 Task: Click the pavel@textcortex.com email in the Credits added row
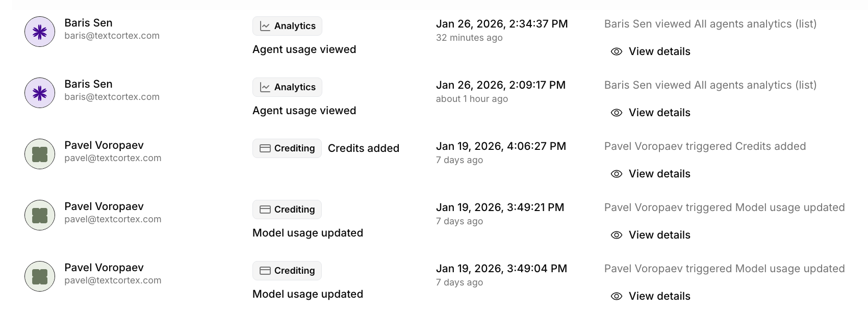[x=113, y=158]
